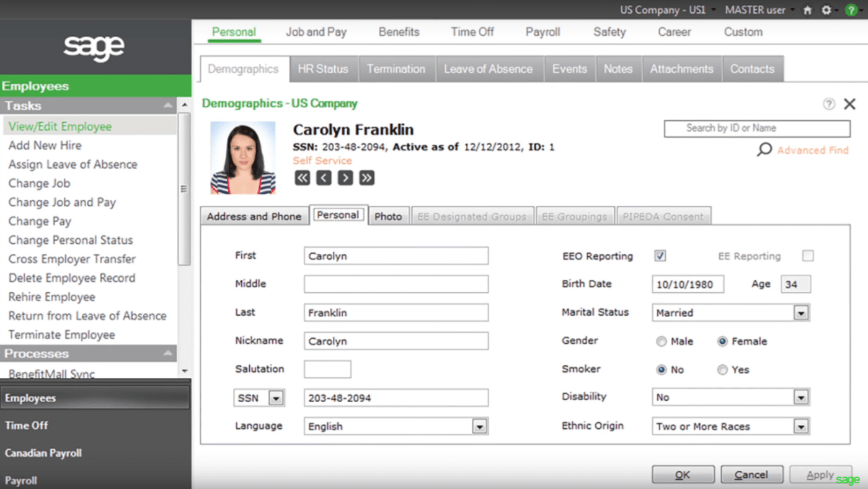The width and height of the screenshot is (868, 489).
Task: Set Smoker to Yes
Action: pos(722,370)
